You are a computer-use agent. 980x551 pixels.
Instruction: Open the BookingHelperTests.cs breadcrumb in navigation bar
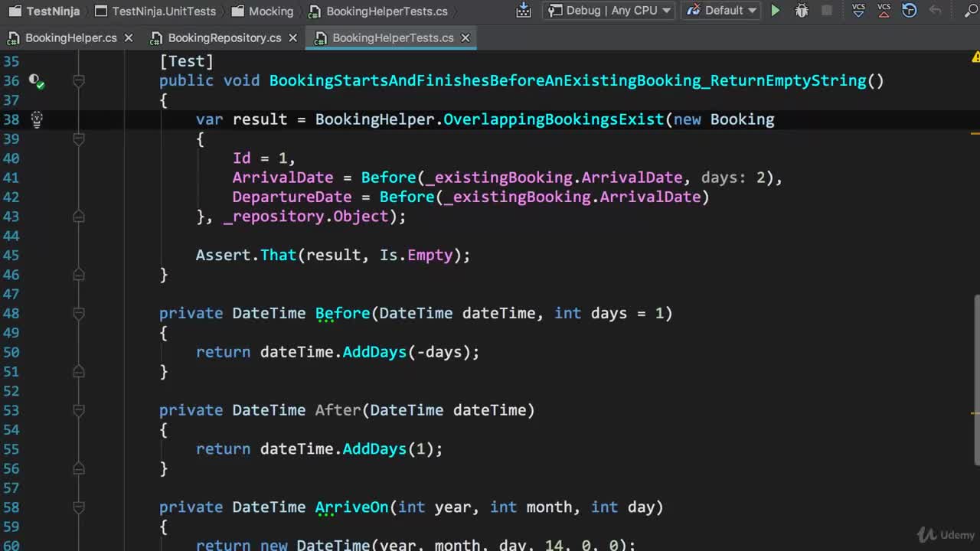click(x=378, y=11)
